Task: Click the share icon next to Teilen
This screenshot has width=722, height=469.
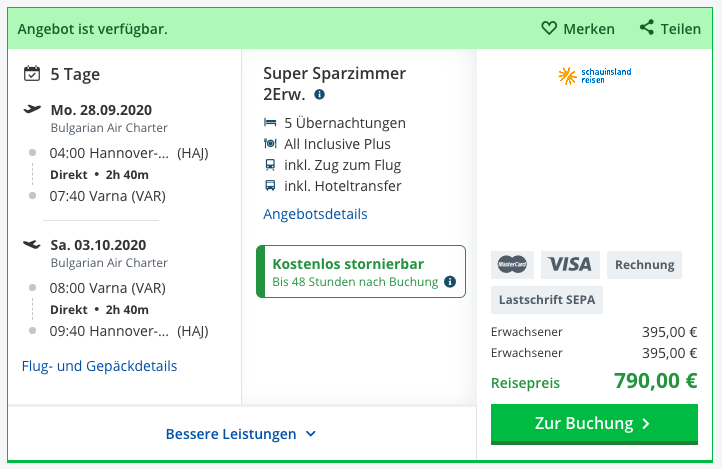Action: coord(646,28)
